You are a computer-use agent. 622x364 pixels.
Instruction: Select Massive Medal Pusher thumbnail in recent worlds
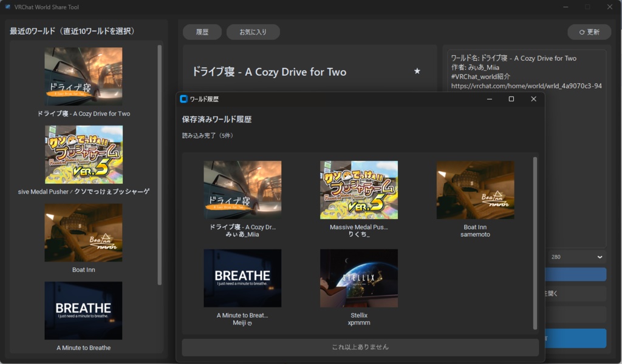pos(84,155)
